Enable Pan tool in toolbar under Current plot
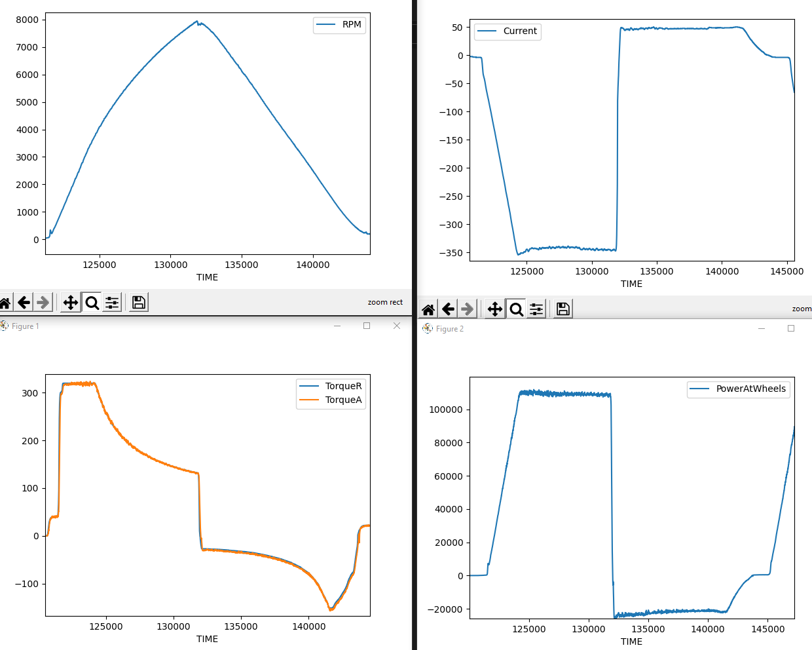Screen dimensions: 812x650 pos(495,309)
